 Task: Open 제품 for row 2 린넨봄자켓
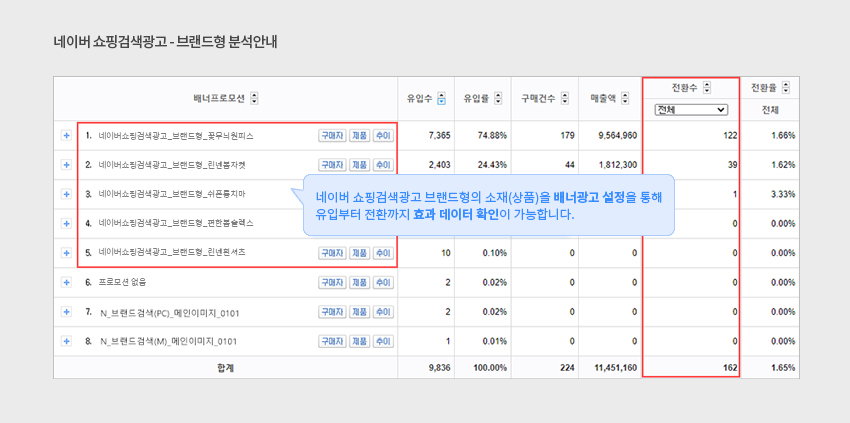(x=360, y=165)
